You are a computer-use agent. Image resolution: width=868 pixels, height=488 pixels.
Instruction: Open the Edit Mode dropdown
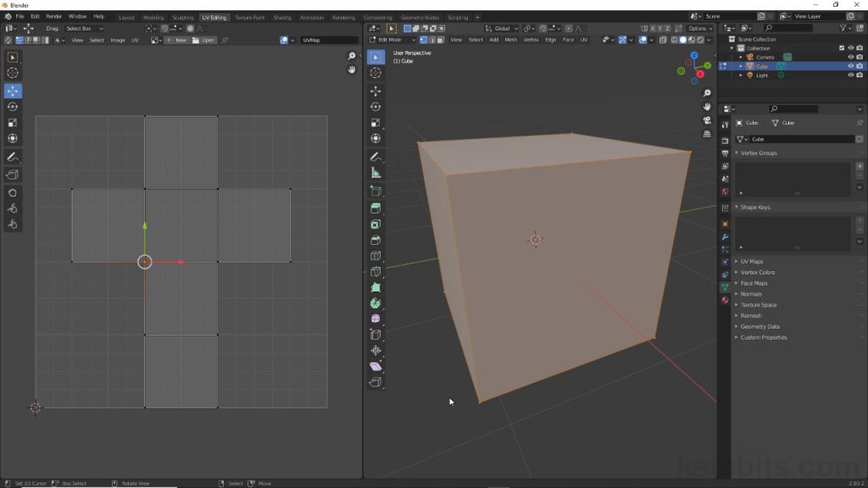(392, 39)
